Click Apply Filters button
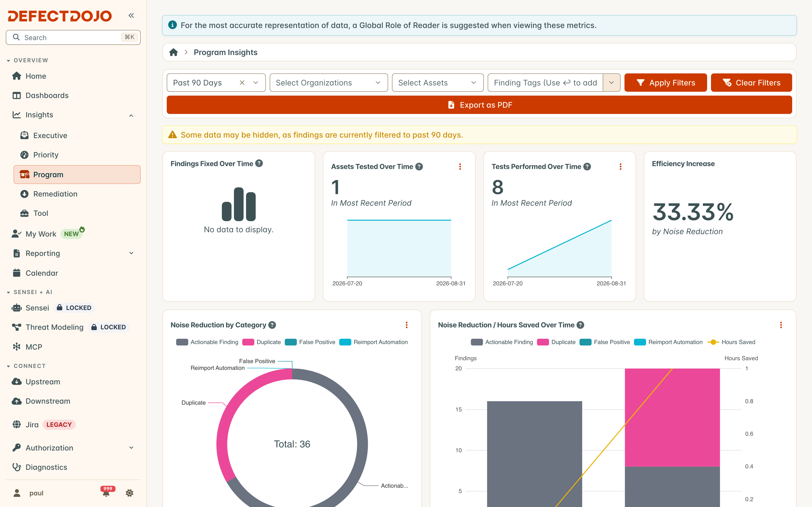 665,83
